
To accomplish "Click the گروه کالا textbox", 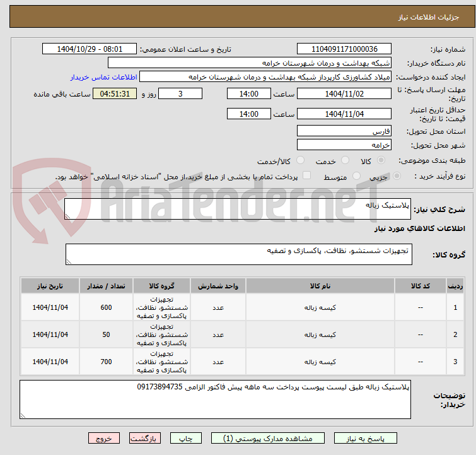I will [x=238, y=254].
